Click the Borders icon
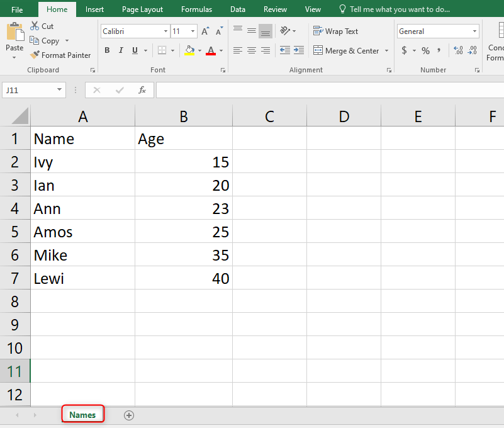 [162, 50]
